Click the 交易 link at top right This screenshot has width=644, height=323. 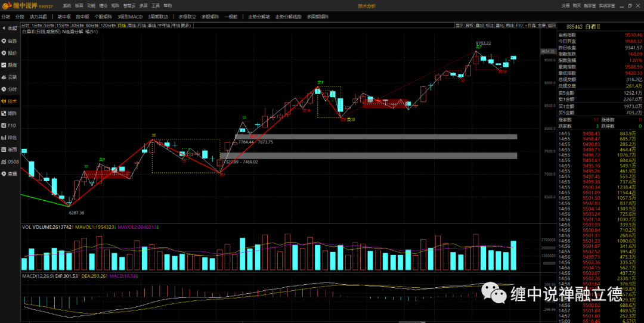(x=565, y=6)
